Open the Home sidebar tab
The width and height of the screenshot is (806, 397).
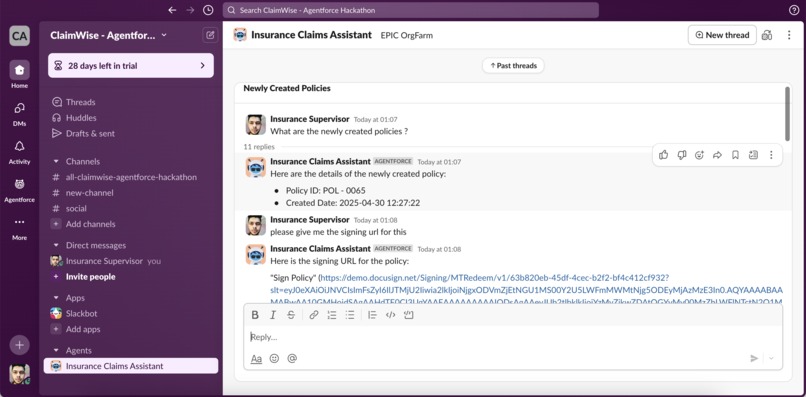[x=20, y=74]
